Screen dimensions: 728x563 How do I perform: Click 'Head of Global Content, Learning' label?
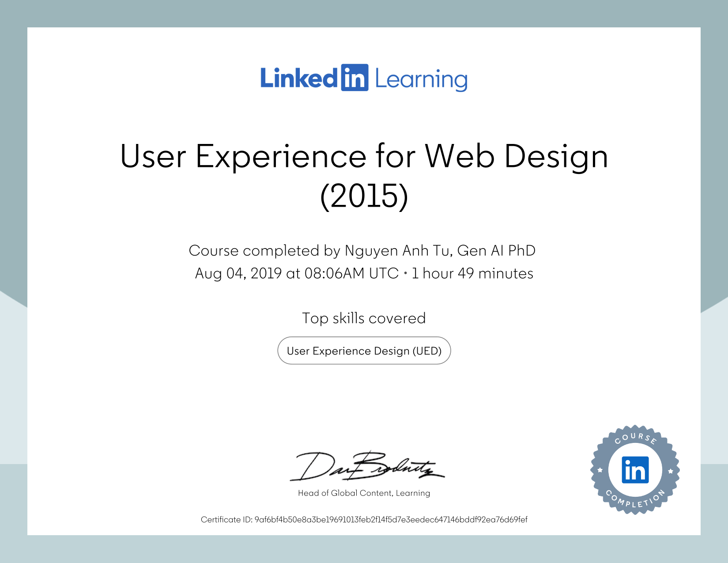pyautogui.click(x=364, y=493)
